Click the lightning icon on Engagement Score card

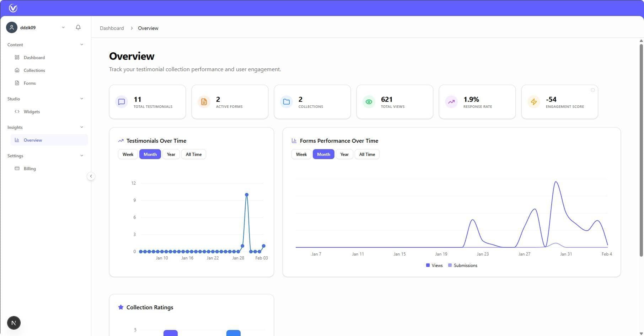click(x=533, y=102)
